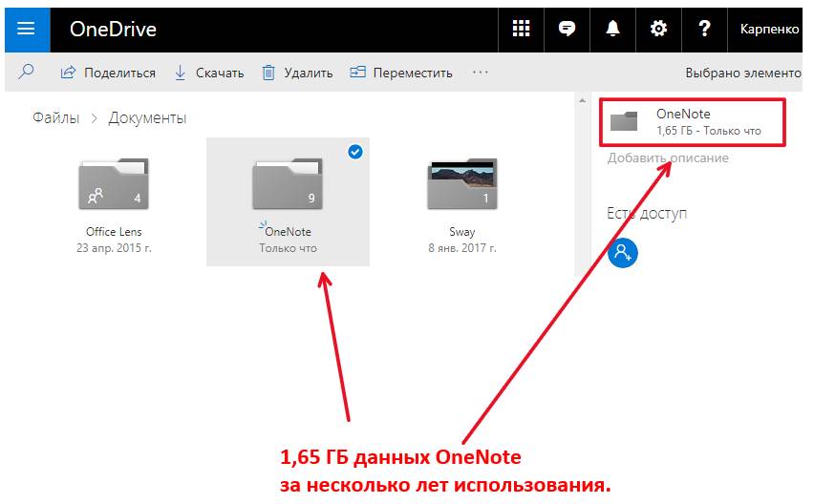Click OneNote title in details pane
The height and width of the screenshot is (504, 814).
pyautogui.click(x=683, y=114)
